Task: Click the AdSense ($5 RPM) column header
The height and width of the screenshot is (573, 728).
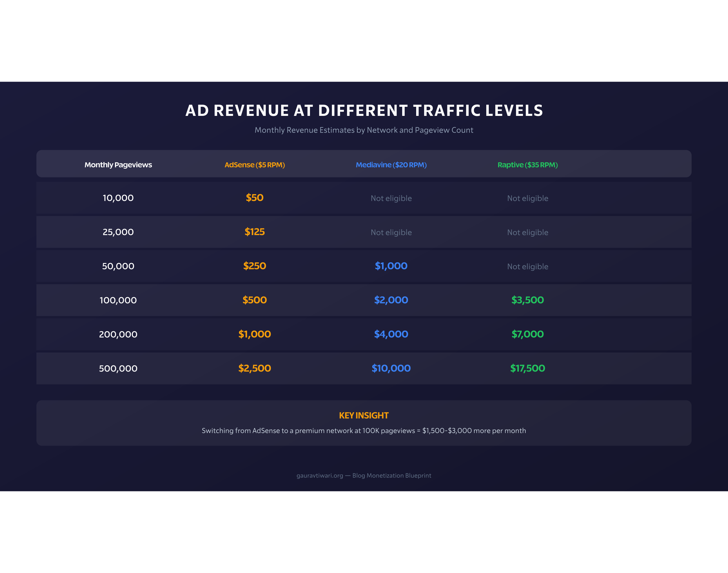Action: (255, 165)
